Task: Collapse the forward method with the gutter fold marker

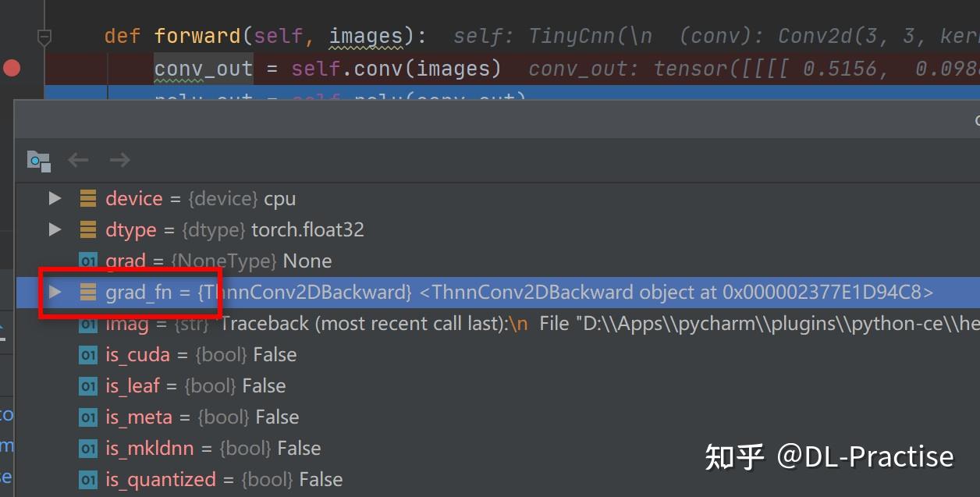Action: 44,34
